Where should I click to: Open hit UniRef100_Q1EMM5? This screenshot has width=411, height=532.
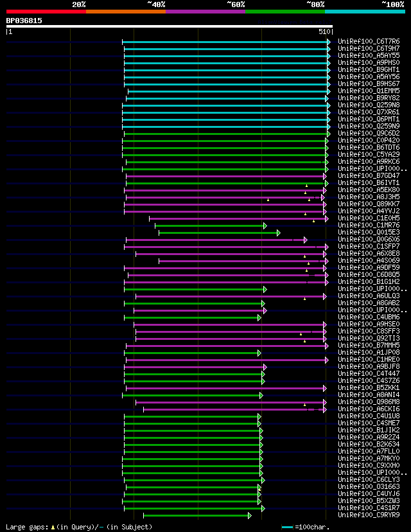(369, 91)
